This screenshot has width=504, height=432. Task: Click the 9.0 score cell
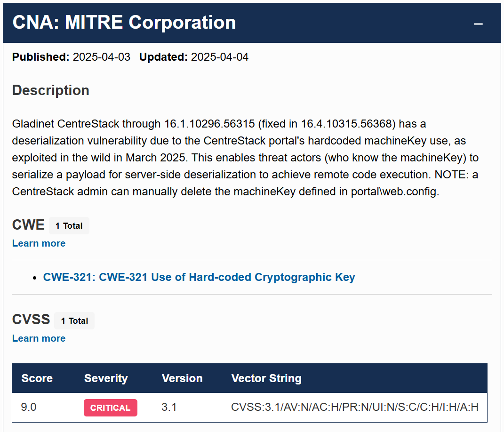[x=29, y=407]
